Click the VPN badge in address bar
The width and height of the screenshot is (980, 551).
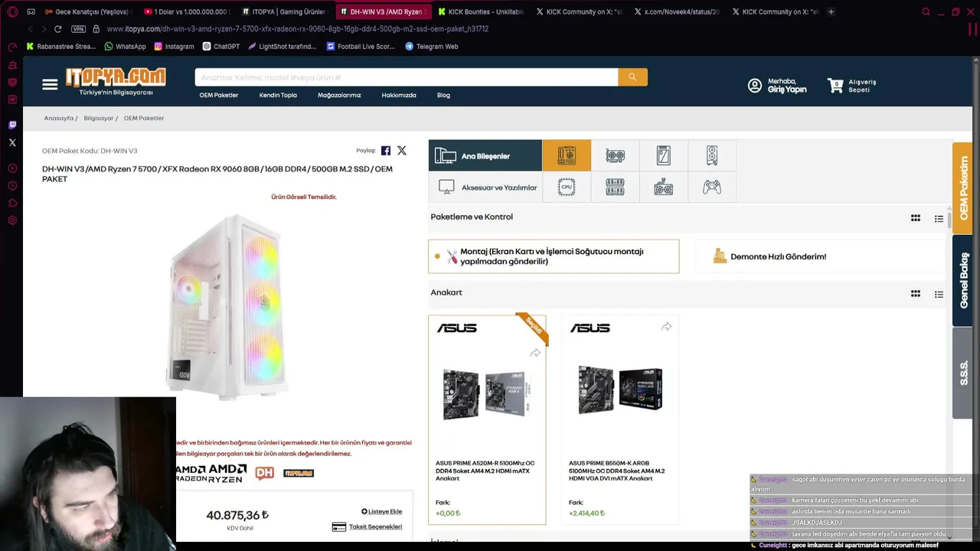[x=78, y=29]
